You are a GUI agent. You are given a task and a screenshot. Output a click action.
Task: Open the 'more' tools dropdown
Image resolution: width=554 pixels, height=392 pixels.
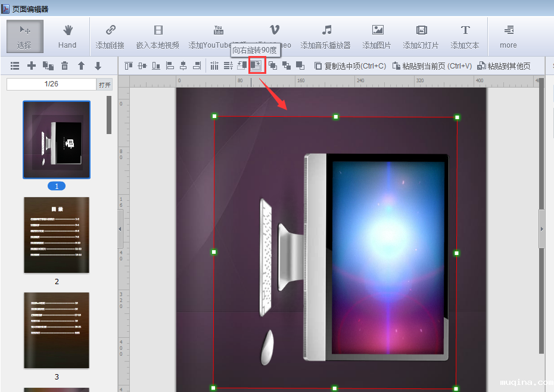[508, 36]
